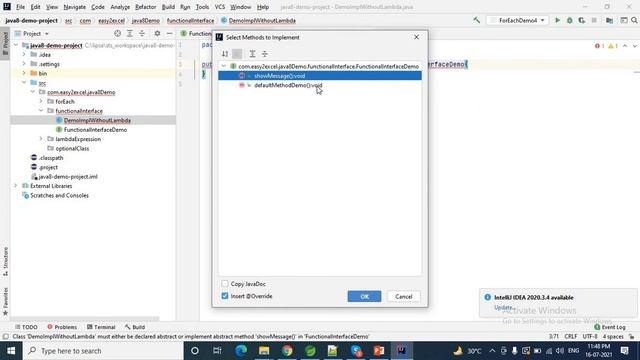Select java8-demo-project.iml file
This screenshot has height=360, width=640.
click(x=68, y=177)
